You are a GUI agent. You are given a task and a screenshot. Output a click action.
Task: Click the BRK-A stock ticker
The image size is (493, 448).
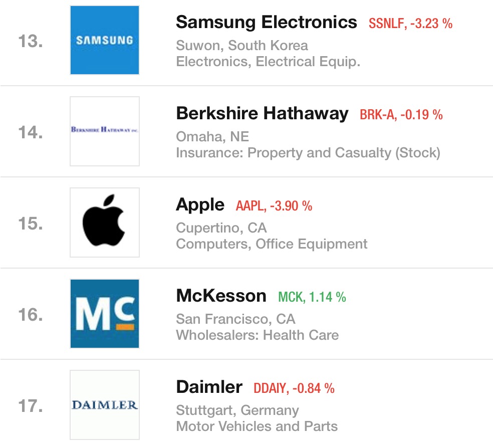[x=377, y=115]
